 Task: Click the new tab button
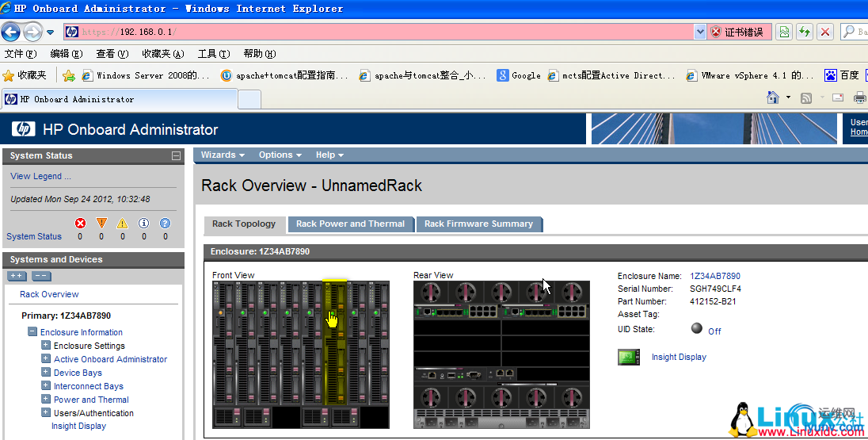coord(249,100)
